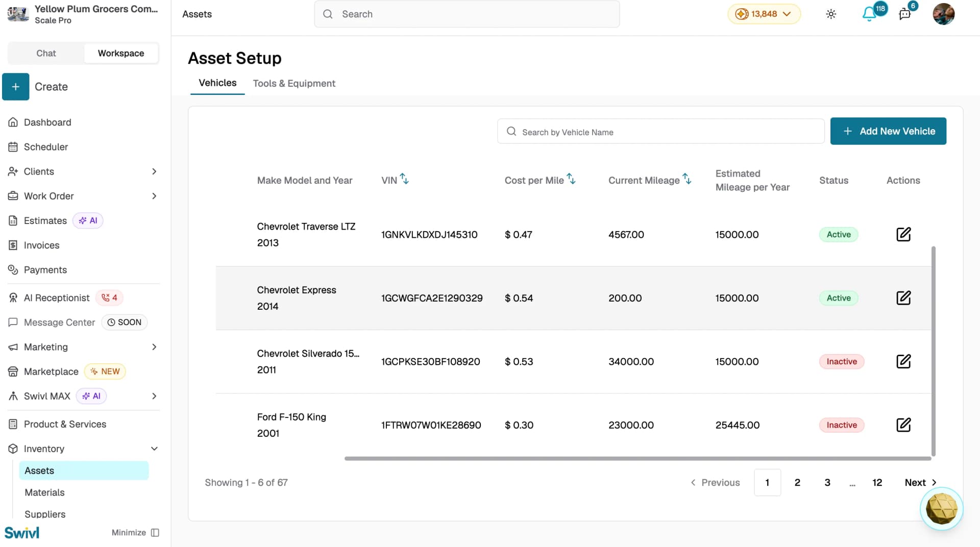The image size is (980, 547).
Task: Open Dashboard from sidebar
Action: point(47,122)
